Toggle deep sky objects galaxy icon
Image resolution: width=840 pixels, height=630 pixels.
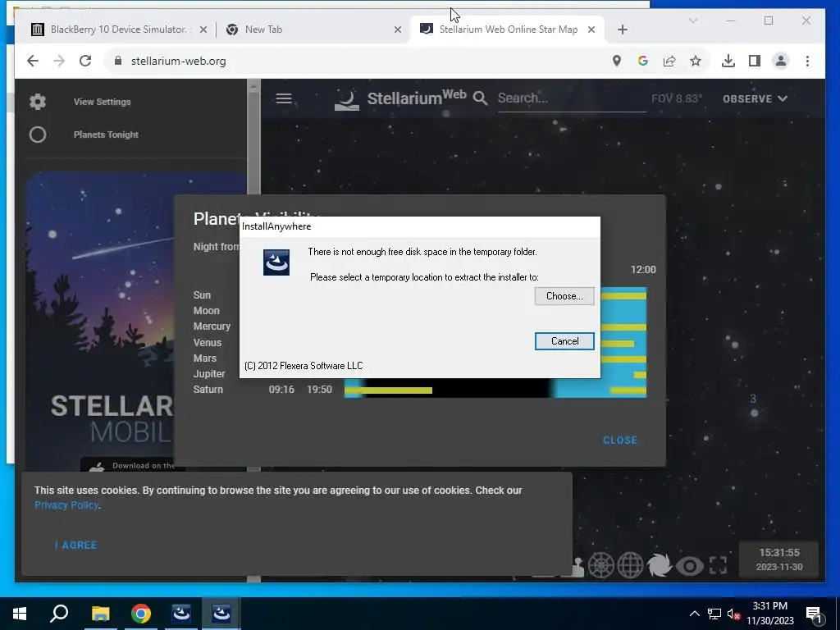click(659, 565)
